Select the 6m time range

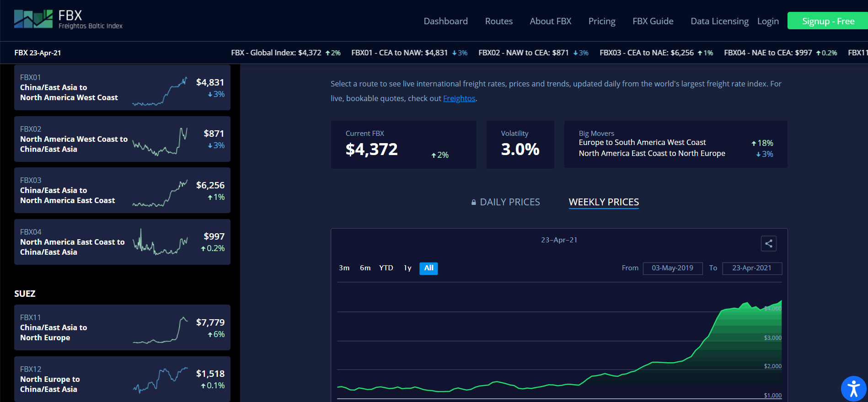pos(365,268)
